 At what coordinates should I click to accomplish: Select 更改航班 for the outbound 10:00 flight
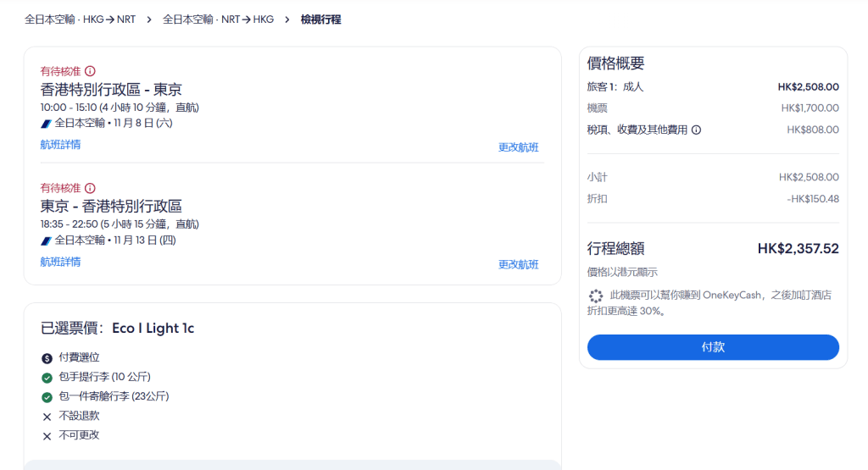518,147
